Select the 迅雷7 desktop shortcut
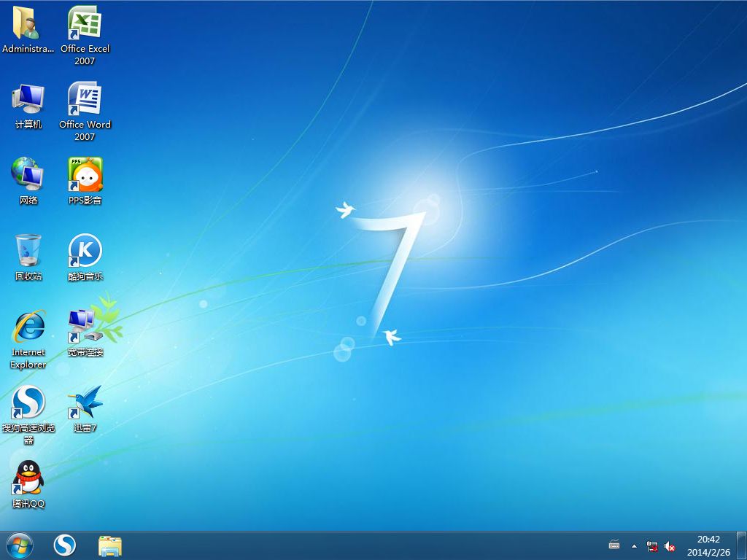 [x=85, y=408]
